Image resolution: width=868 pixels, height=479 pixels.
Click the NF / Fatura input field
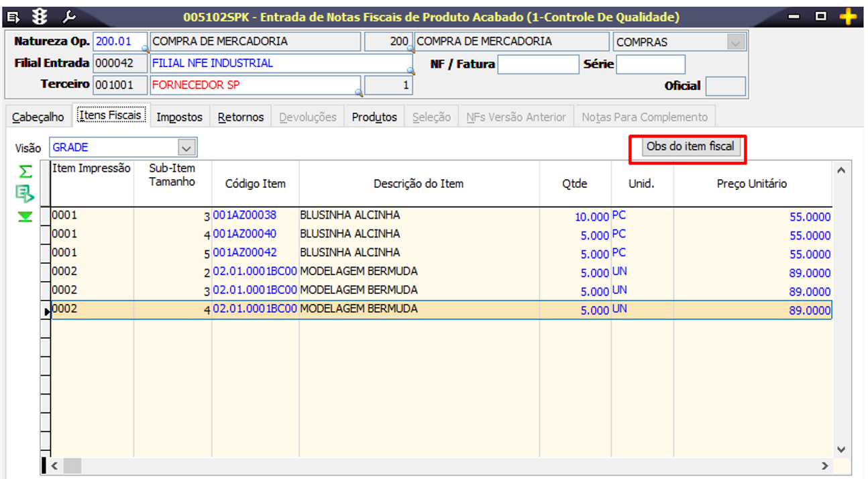point(537,64)
